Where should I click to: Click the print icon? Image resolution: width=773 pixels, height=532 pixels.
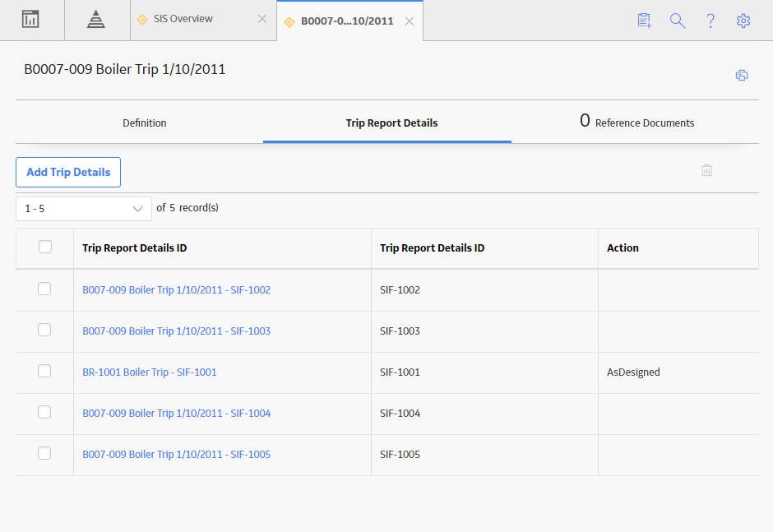[x=742, y=75]
